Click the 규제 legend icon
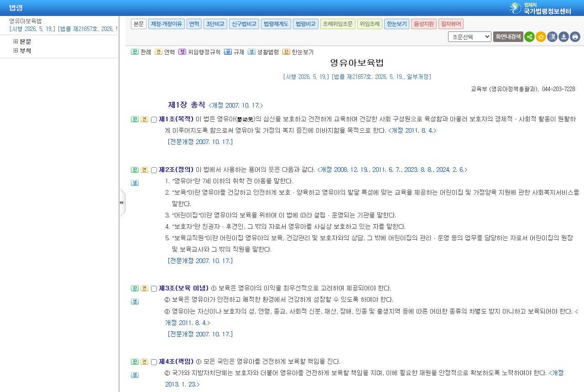Screen dimensions: 584x392 [x=228, y=52]
